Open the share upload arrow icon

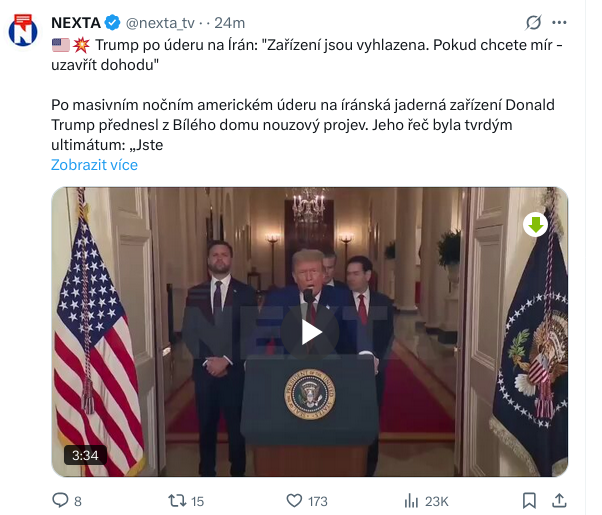click(x=559, y=500)
